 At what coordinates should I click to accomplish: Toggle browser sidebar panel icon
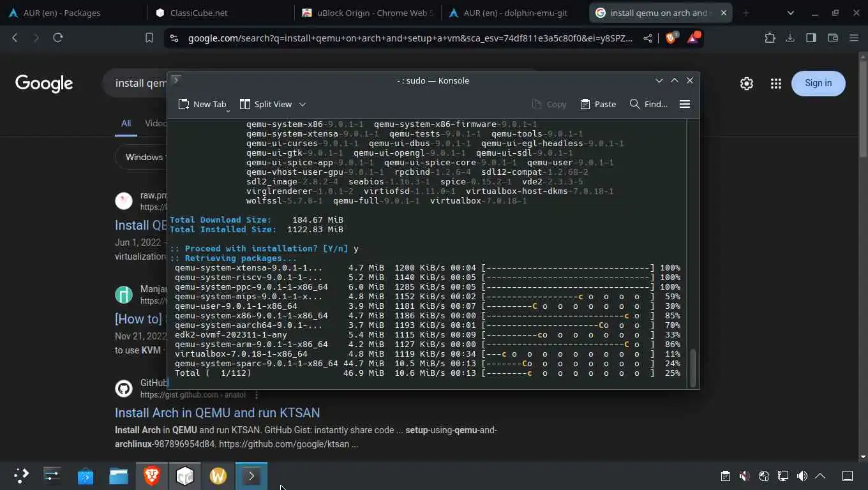pos(811,38)
